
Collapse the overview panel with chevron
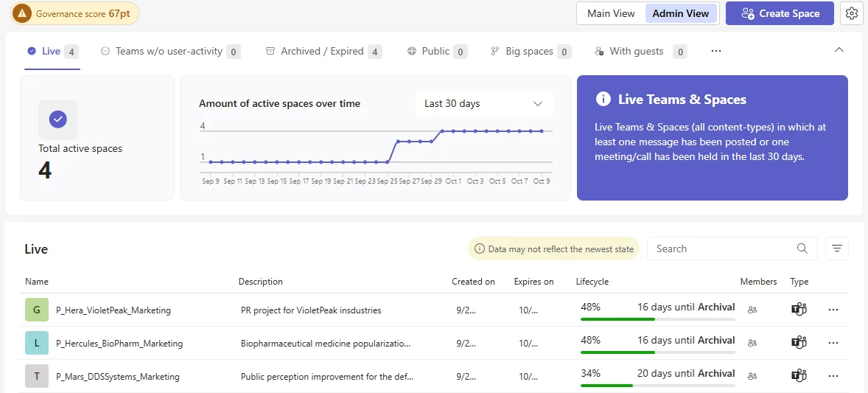pyautogui.click(x=839, y=50)
